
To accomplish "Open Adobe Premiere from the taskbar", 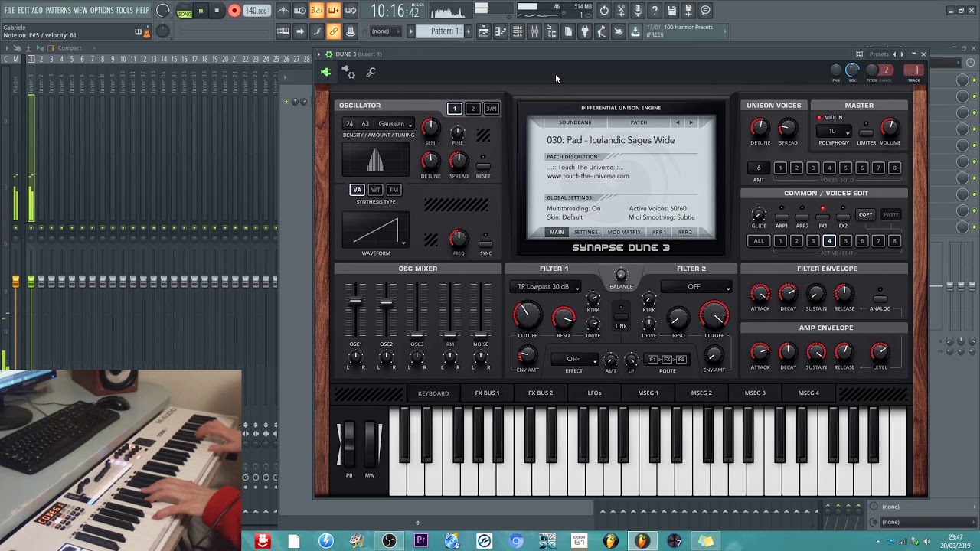I will pyautogui.click(x=420, y=541).
